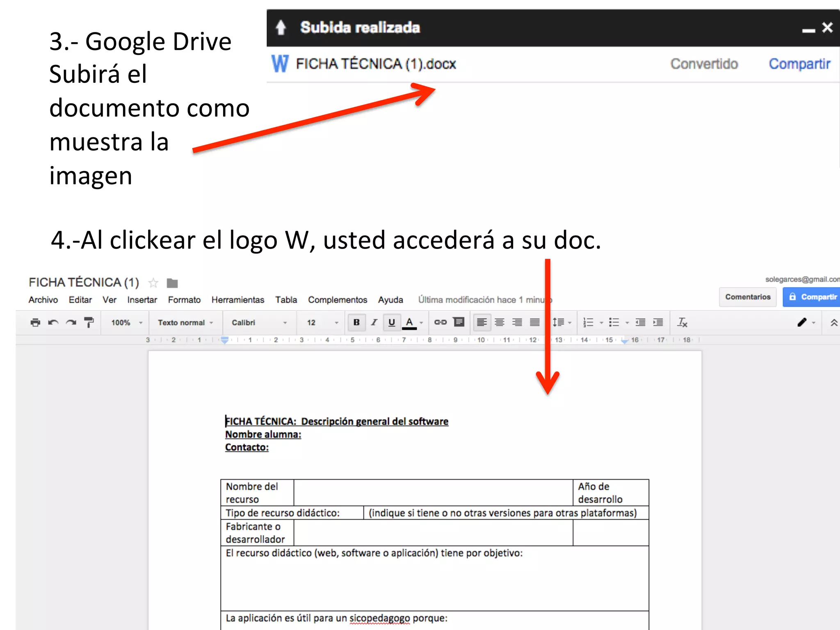This screenshot has width=840, height=630.
Task: Open the text color picker
Action: 409,323
